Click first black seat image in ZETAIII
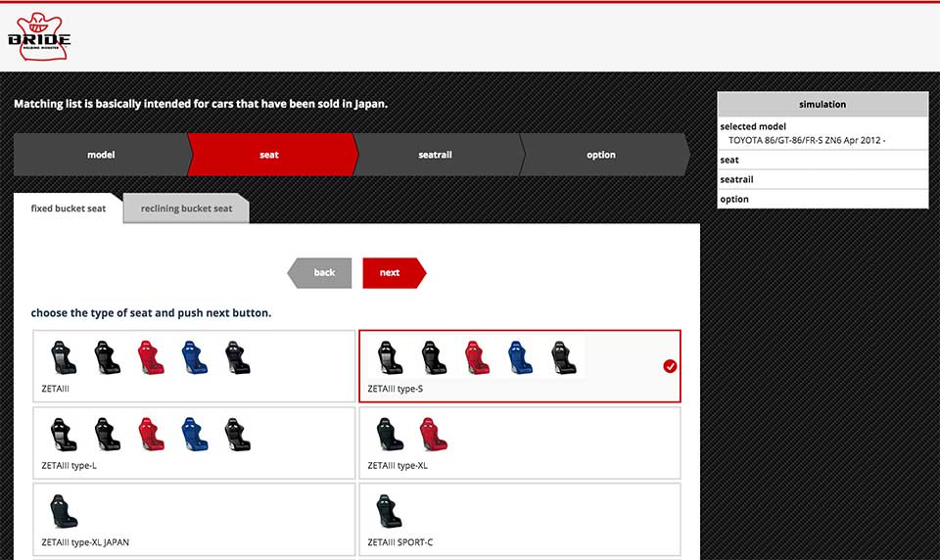This screenshot has width=940, height=560. (x=64, y=357)
